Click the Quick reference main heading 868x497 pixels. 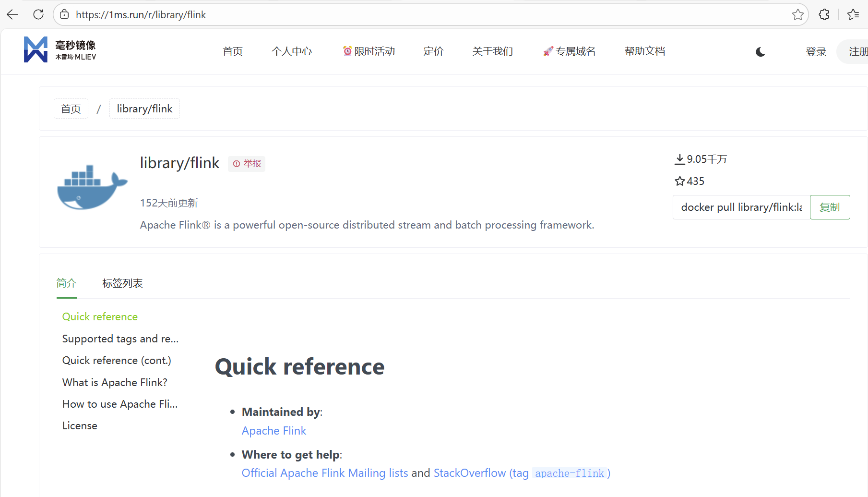coord(299,367)
